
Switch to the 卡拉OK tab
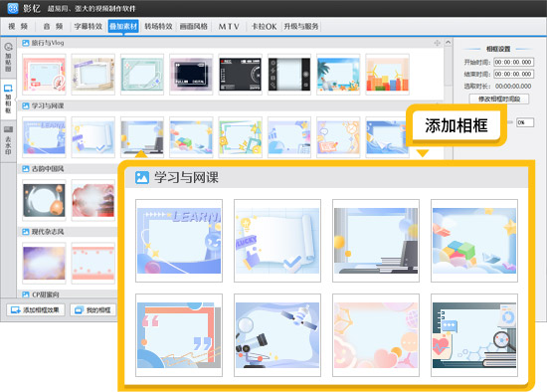tap(265, 26)
